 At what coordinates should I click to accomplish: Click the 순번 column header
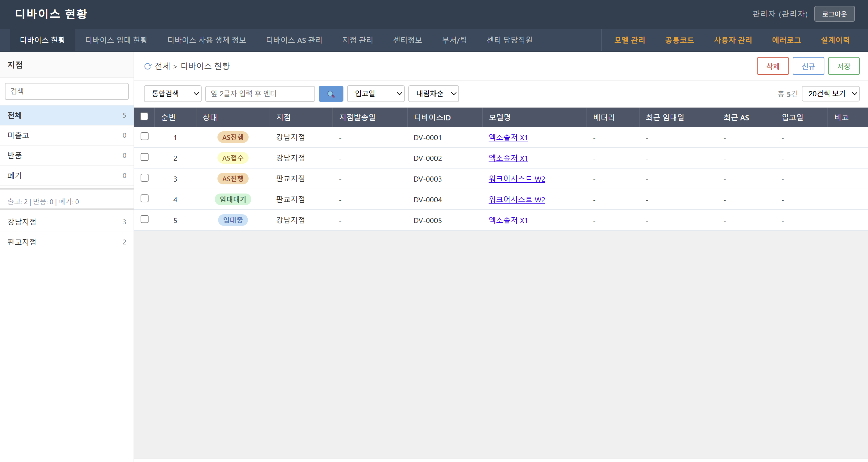tap(175, 117)
